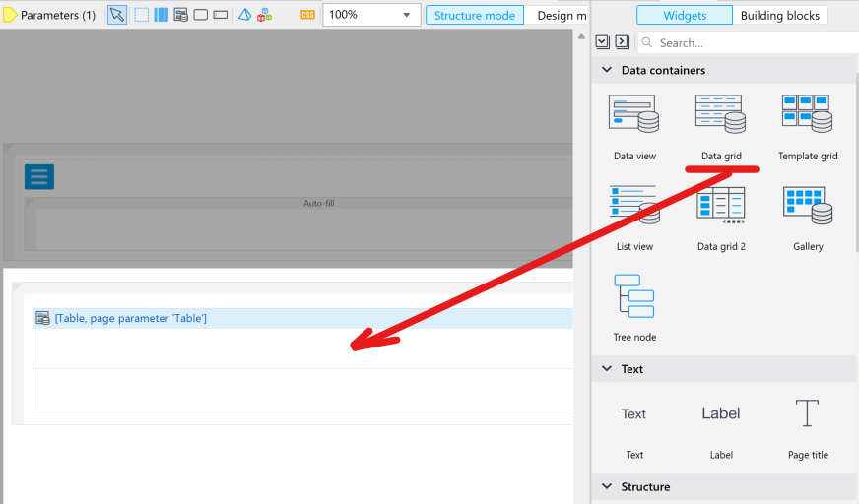
Task: Select the Tree node widget
Action: coord(634,297)
